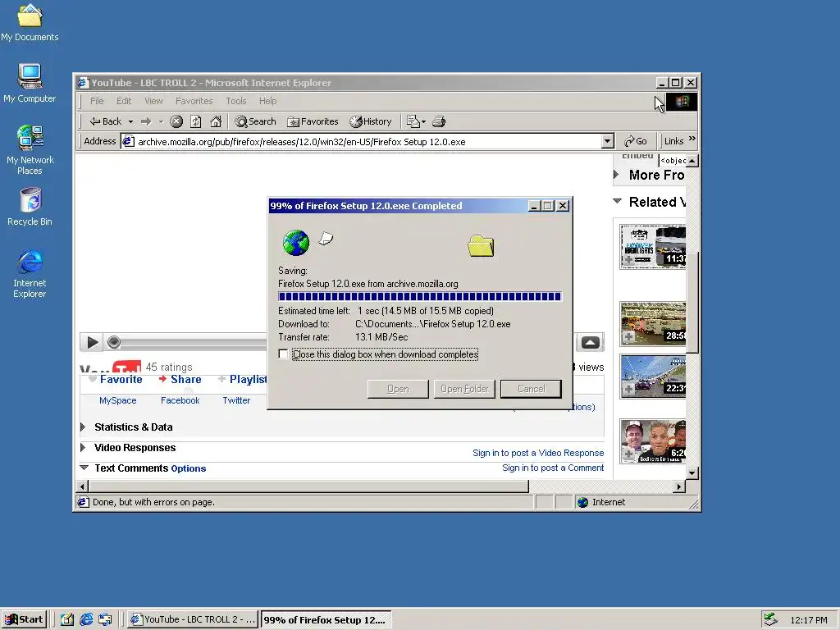Click the Edit page toolbar icon

tap(413, 121)
